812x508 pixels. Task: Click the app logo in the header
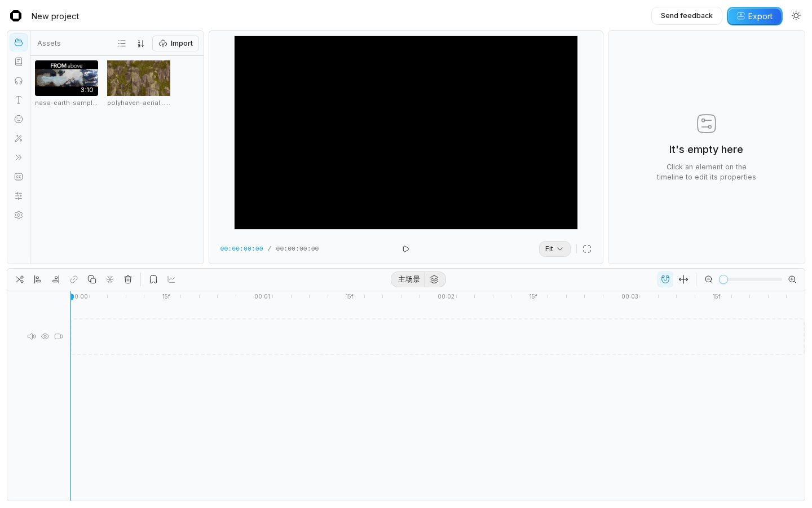click(16, 16)
